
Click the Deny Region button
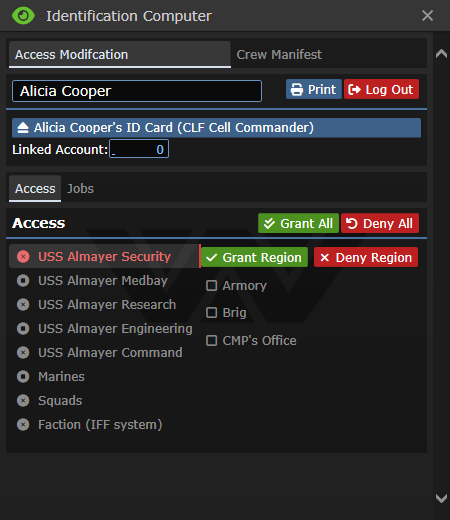[x=366, y=257]
